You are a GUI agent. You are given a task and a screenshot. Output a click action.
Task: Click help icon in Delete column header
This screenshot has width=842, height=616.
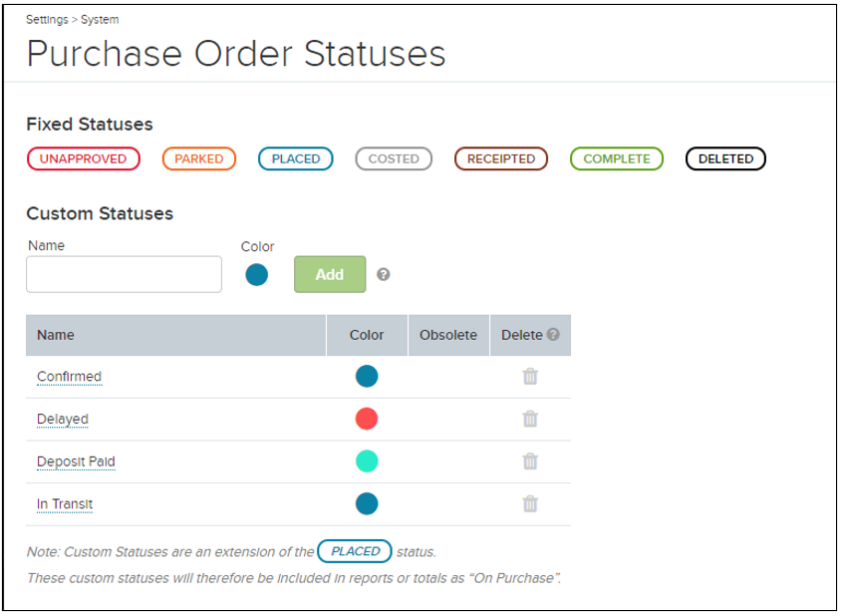point(553,335)
